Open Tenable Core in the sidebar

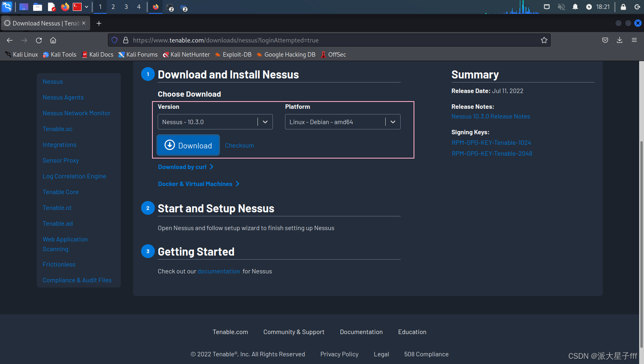point(61,192)
